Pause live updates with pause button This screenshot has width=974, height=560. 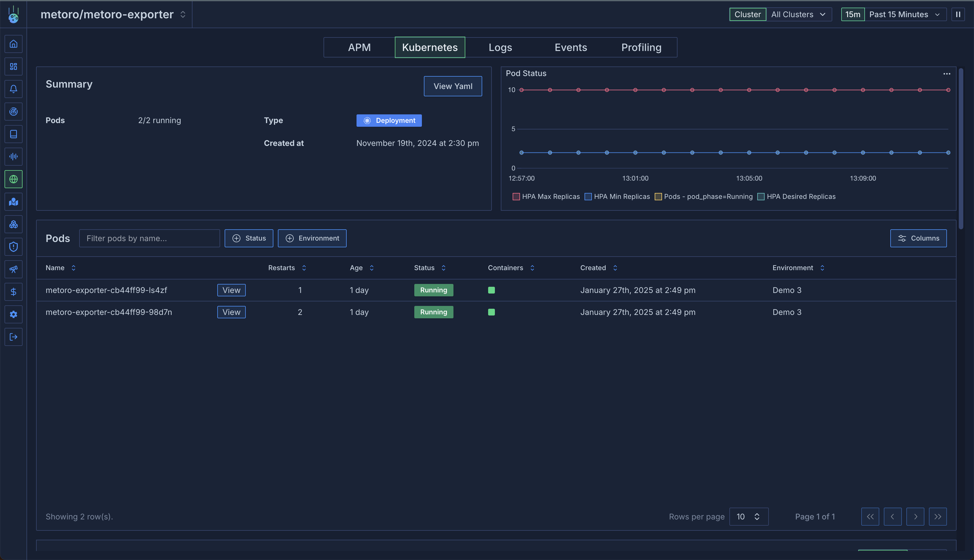coord(958,14)
